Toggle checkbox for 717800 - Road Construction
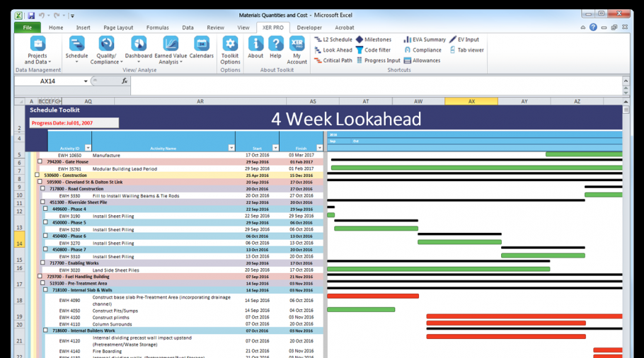The height and width of the screenshot is (358, 644). (42, 188)
